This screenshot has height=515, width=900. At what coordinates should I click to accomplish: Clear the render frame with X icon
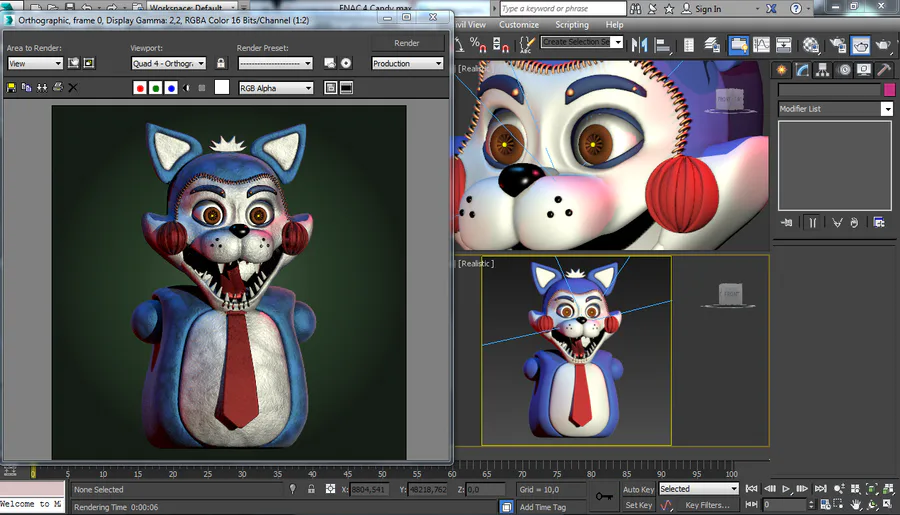[x=73, y=87]
